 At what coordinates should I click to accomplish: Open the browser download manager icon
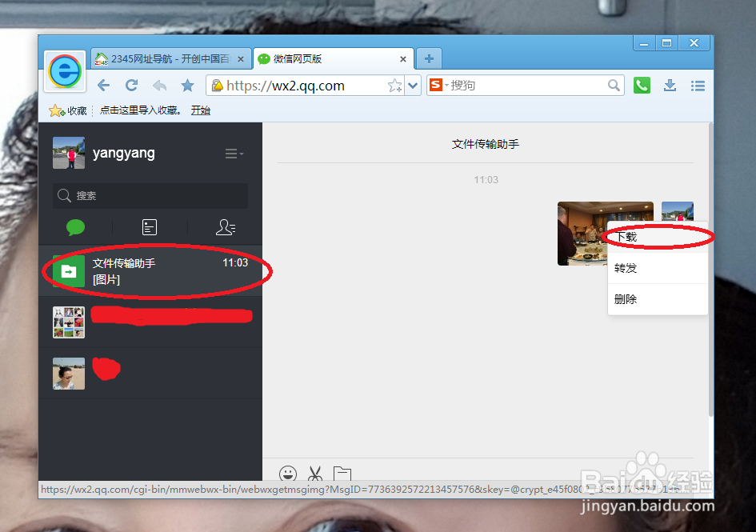670,85
